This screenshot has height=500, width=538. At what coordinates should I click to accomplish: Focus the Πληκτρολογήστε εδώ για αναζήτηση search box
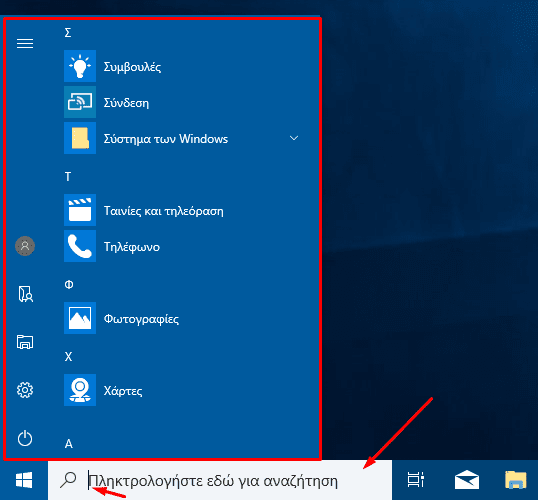220,480
